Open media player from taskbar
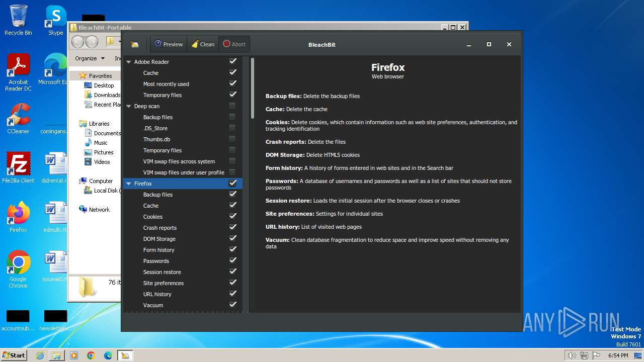The height and width of the screenshot is (362, 644). click(x=74, y=355)
